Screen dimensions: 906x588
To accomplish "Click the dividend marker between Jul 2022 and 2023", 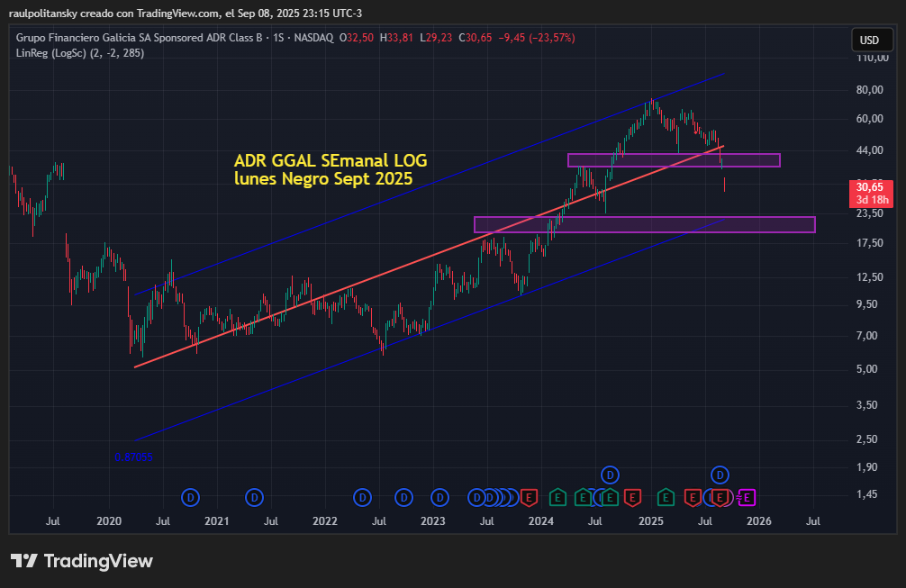I will tap(403, 497).
